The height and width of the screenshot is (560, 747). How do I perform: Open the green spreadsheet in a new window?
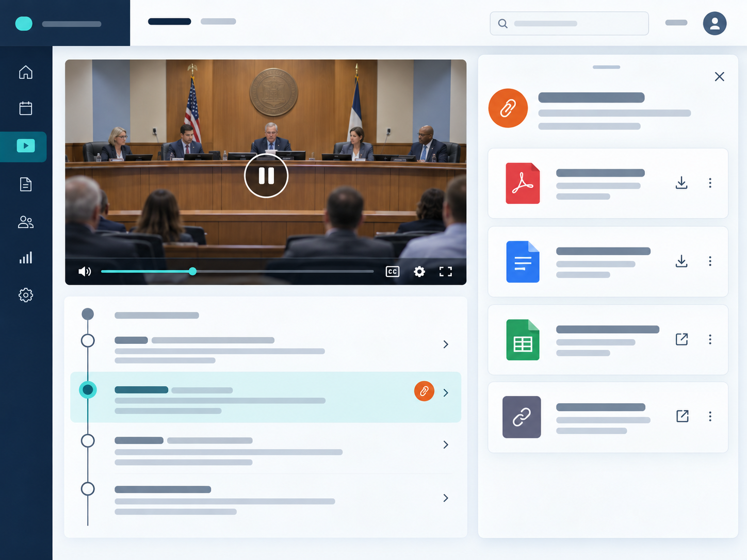point(681,339)
